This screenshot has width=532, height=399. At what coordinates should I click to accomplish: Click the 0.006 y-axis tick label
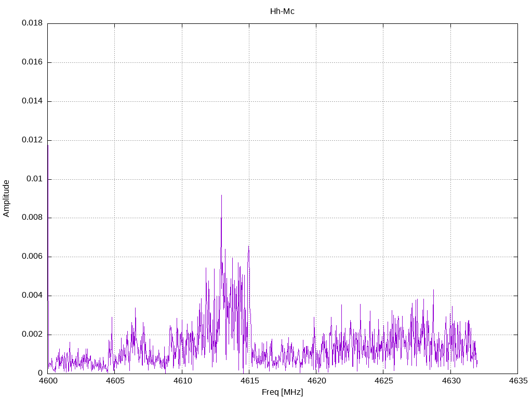tap(32, 257)
